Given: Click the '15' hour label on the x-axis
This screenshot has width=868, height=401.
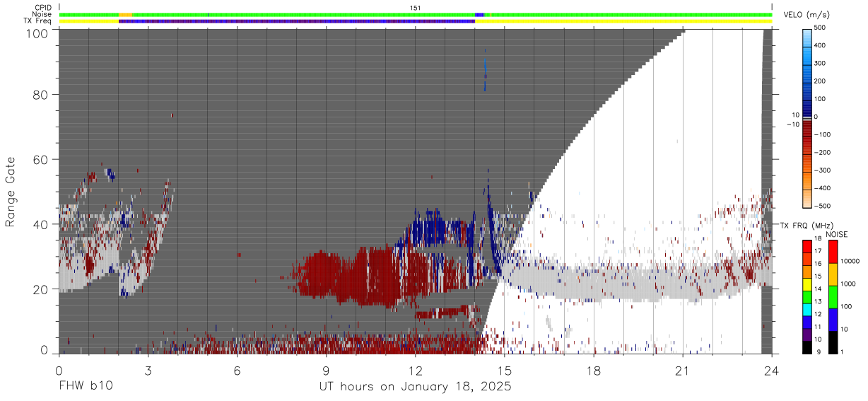Looking at the screenshot, I should pyautogui.click(x=505, y=370).
